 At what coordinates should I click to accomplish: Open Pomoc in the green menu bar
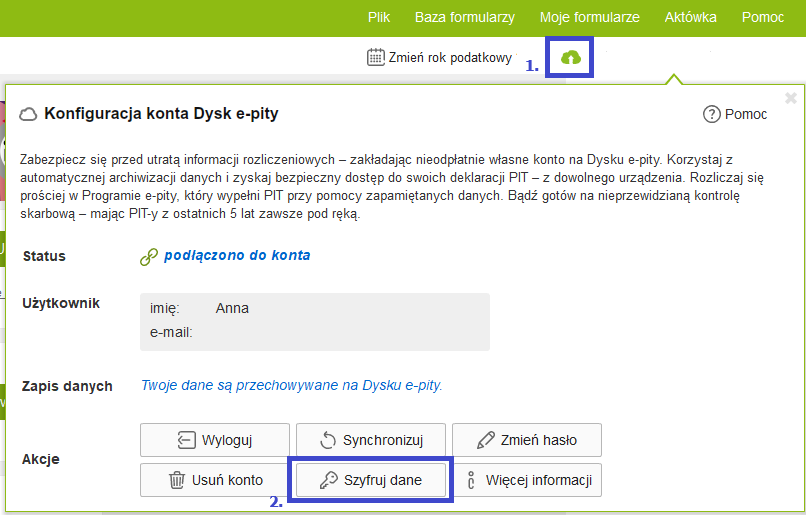click(763, 17)
